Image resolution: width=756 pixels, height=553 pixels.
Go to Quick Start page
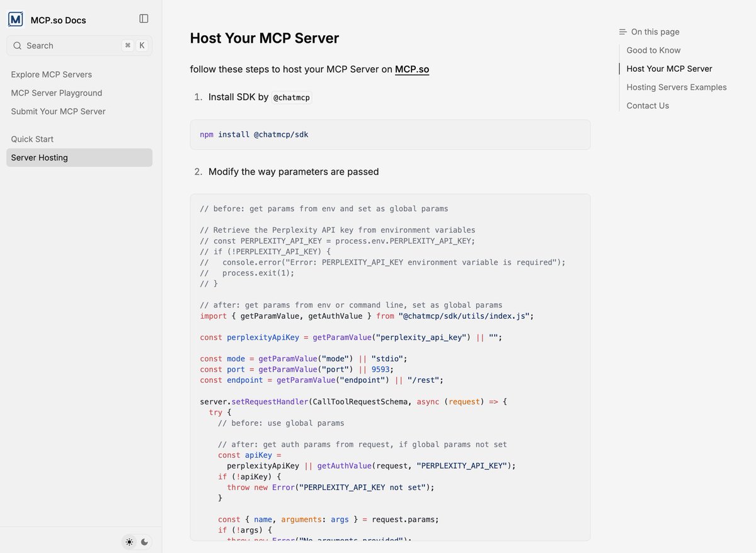(x=32, y=139)
